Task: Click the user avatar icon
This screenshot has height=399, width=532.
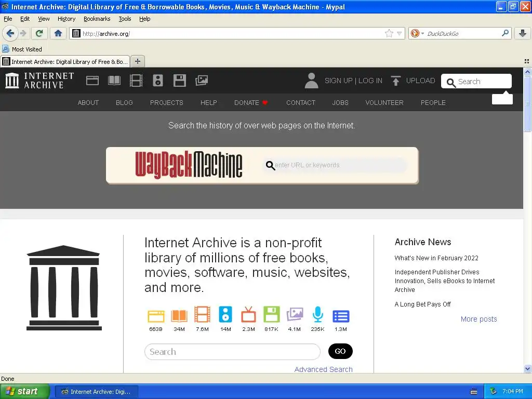Action: click(311, 81)
